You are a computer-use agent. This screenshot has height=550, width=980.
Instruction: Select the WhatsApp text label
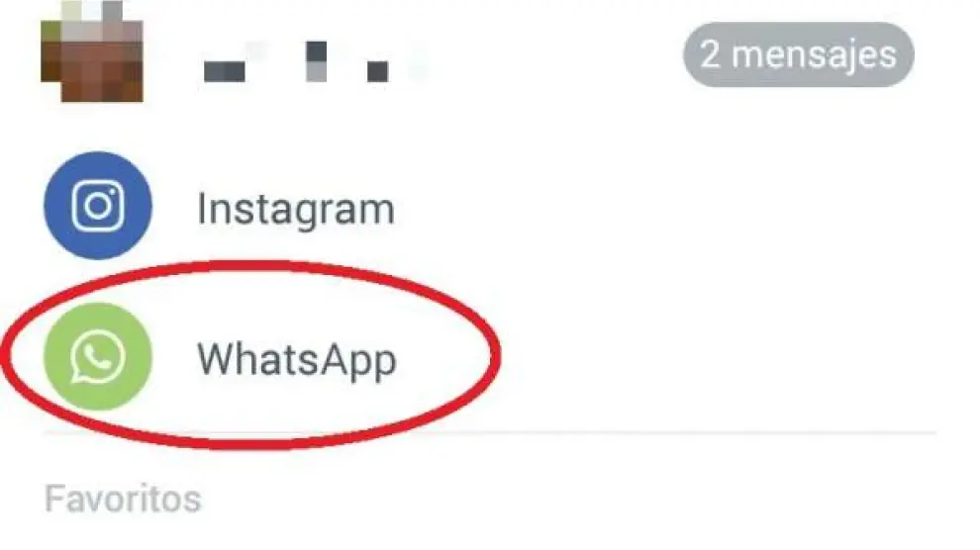point(297,360)
